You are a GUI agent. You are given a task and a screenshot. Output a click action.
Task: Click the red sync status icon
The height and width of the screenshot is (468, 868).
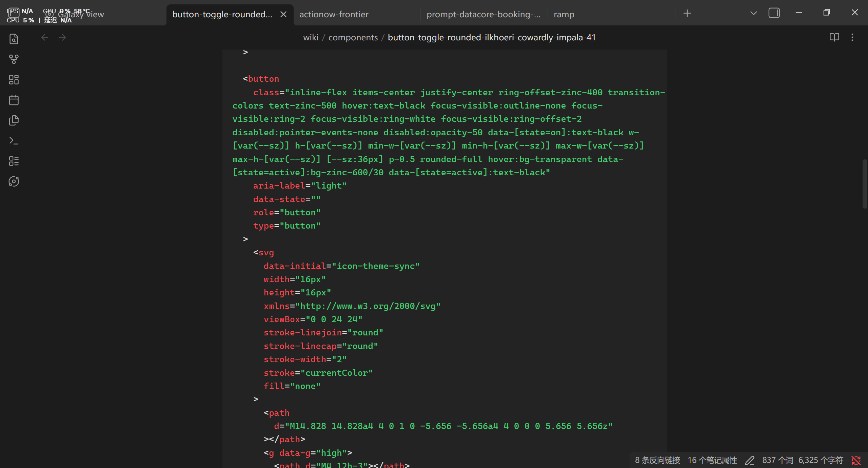(856, 460)
